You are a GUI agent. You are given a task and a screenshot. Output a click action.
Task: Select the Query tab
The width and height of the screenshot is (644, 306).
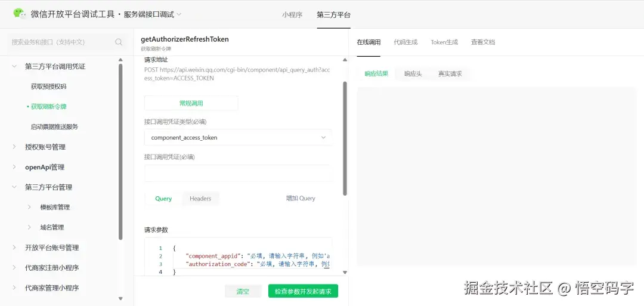[163, 199]
